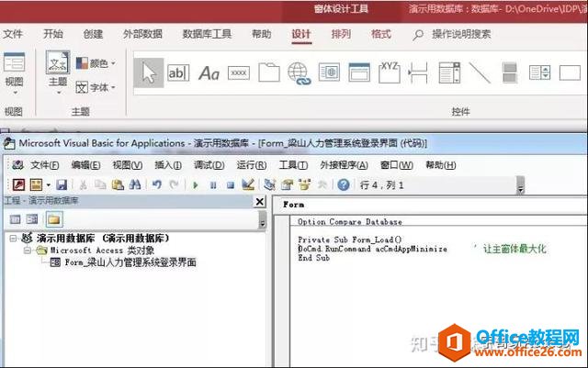
Task: Open VBA help question-mark icon
Action: tap(343, 184)
